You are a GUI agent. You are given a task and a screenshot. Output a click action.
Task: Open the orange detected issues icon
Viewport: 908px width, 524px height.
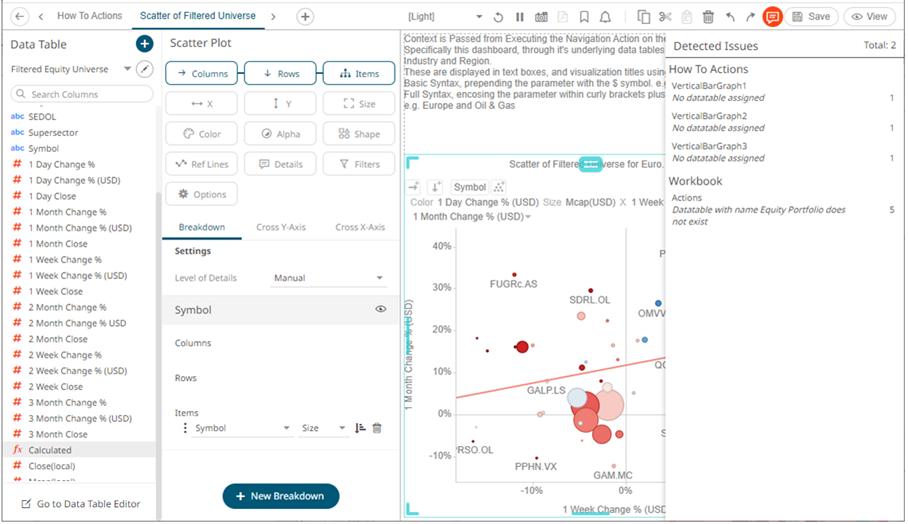(x=771, y=17)
